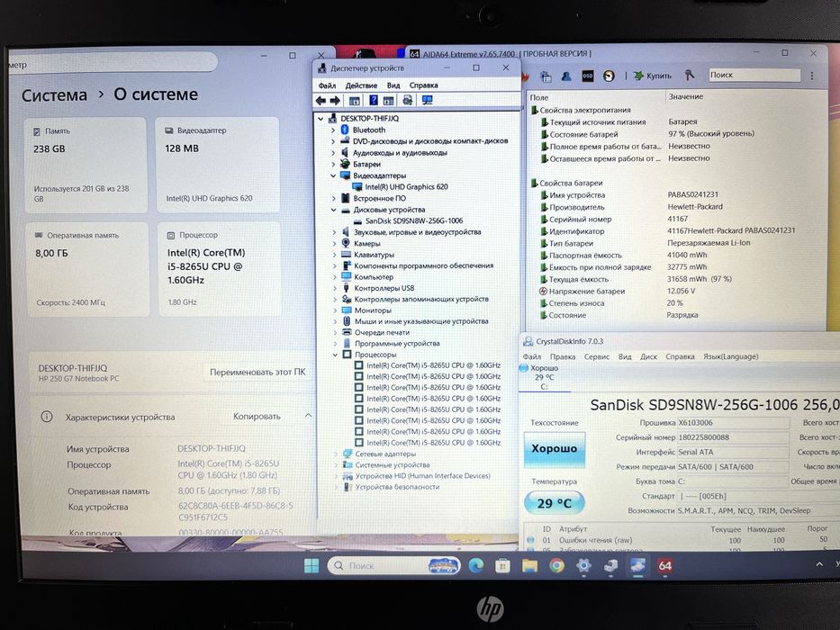Click the AIDA64 icon on the taskbar
This screenshot has width=840, height=630.
[664, 566]
